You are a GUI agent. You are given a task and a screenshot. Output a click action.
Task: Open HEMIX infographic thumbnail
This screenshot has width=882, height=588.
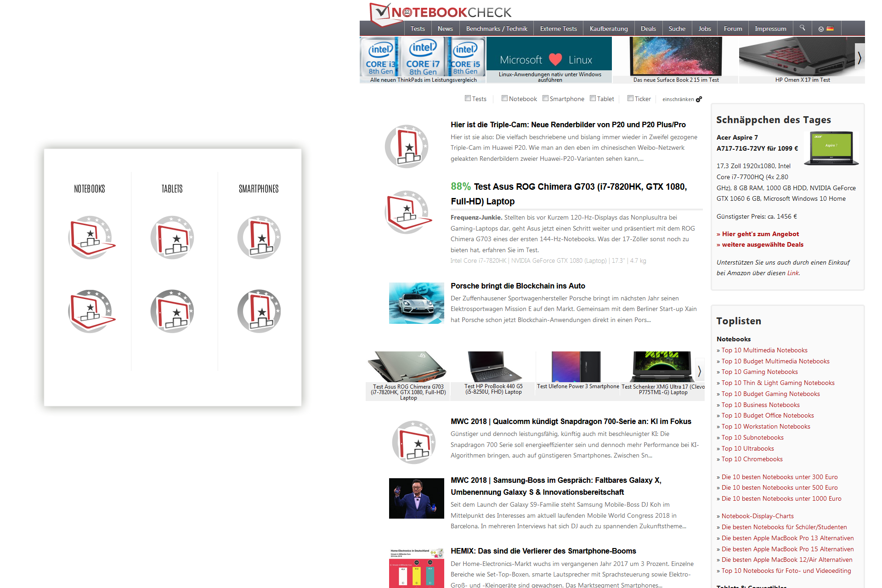[416, 567]
